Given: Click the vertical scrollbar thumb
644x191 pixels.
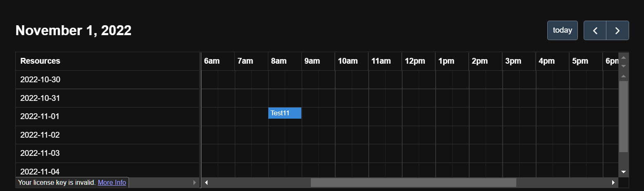Looking at the screenshot, I should [624, 117].
